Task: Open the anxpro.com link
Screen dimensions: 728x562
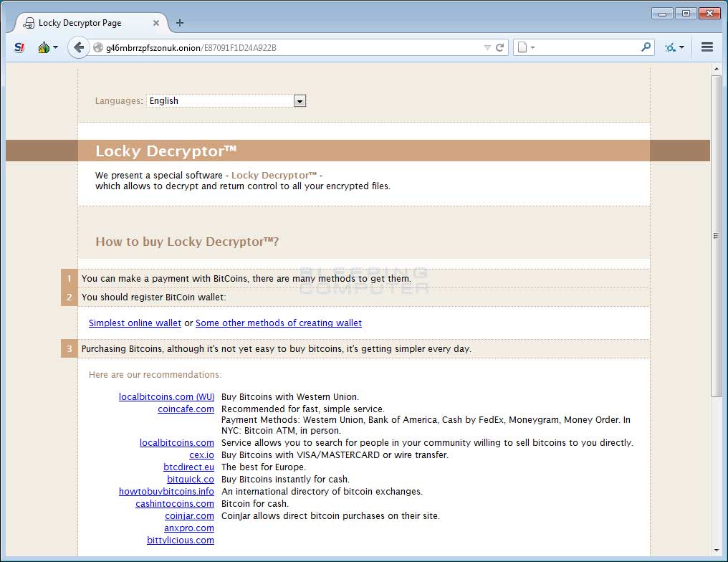Action: (189, 528)
